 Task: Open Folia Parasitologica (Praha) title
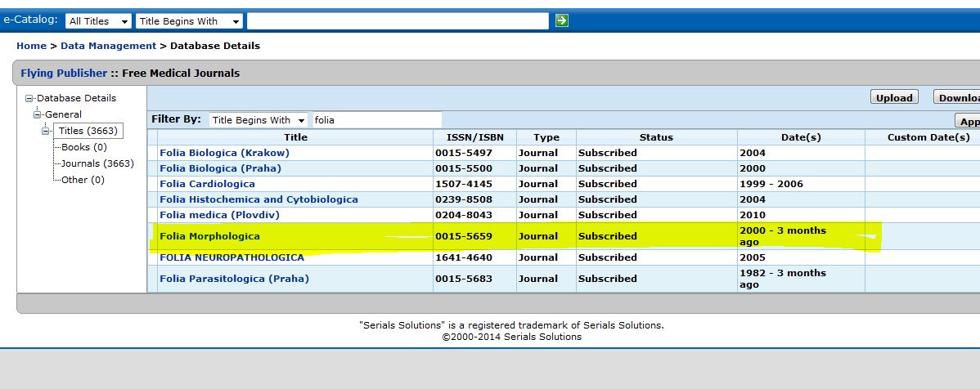[235, 279]
